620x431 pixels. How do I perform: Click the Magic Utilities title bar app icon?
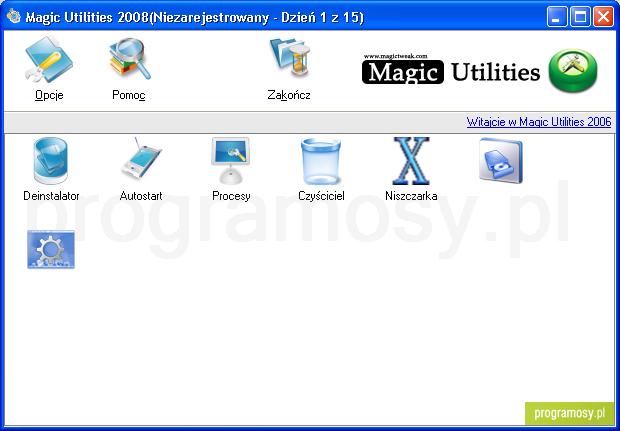[13, 16]
